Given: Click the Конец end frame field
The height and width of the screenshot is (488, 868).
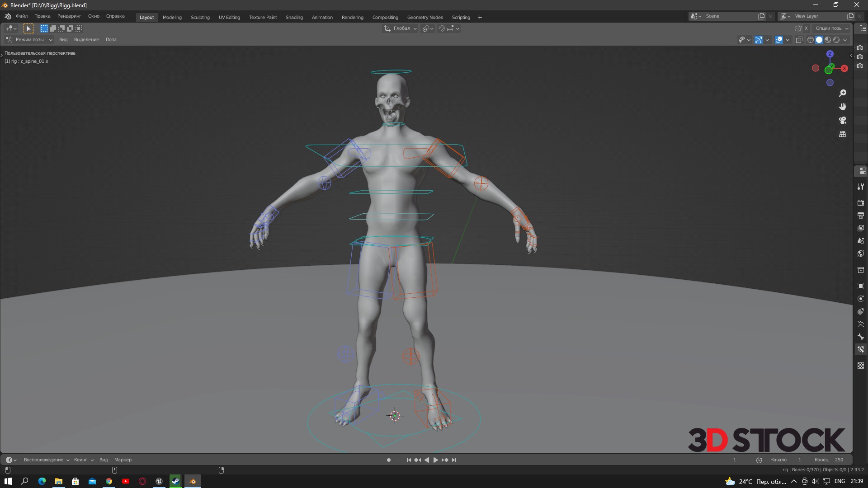Looking at the screenshot, I should point(830,460).
